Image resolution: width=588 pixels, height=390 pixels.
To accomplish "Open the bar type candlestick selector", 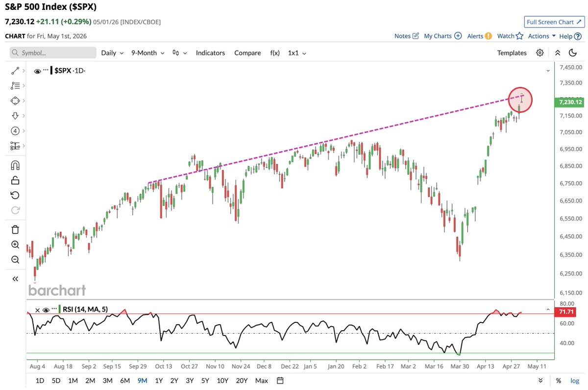I will click(179, 53).
